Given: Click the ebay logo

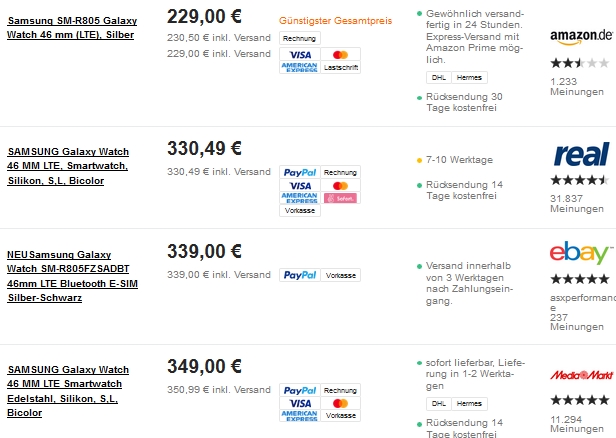Looking at the screenshot, I should pyautogui.click(x=581, y=252).
